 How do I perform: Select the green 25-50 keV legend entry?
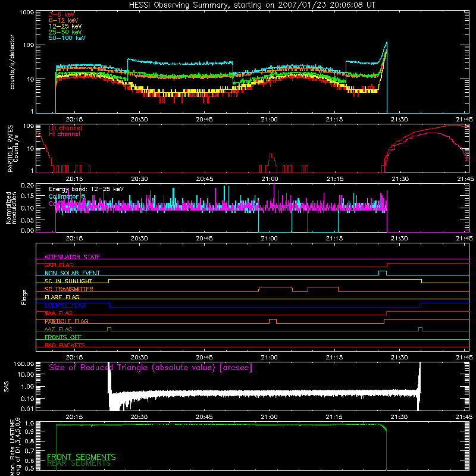pos(65,32)
